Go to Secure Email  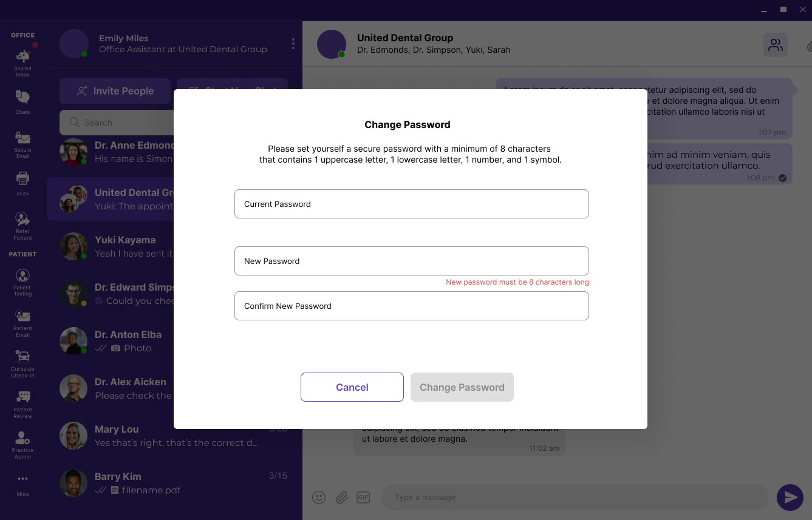(x=22, y=138)
